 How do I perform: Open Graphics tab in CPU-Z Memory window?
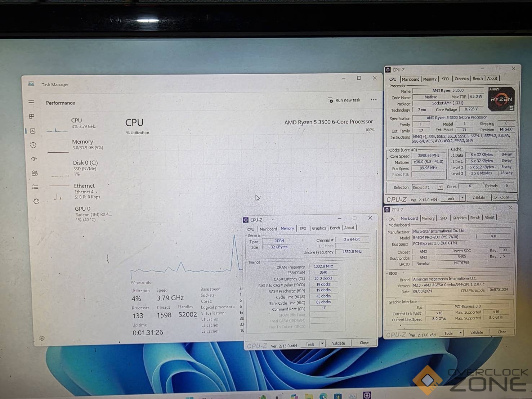click(319, 228)
